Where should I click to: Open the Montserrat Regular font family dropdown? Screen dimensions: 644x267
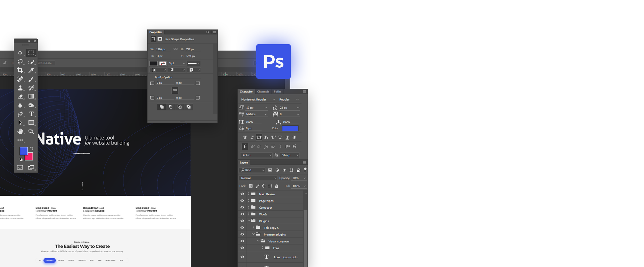coord(258,99)
